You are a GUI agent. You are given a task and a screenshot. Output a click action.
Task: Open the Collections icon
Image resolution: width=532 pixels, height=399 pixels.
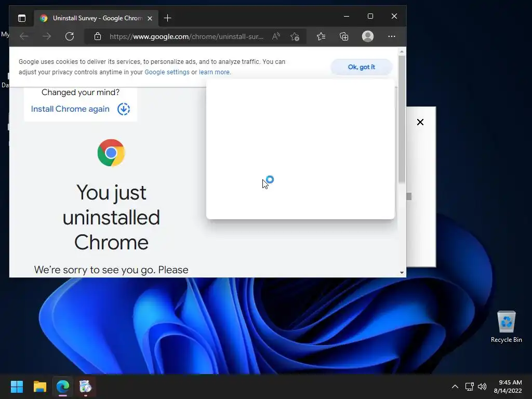point(344,36)
